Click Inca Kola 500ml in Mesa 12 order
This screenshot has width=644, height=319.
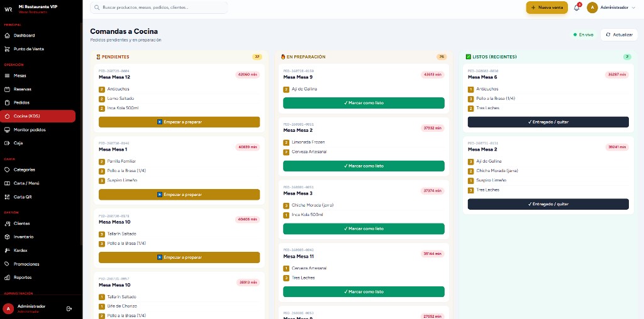tap(123, 108)
